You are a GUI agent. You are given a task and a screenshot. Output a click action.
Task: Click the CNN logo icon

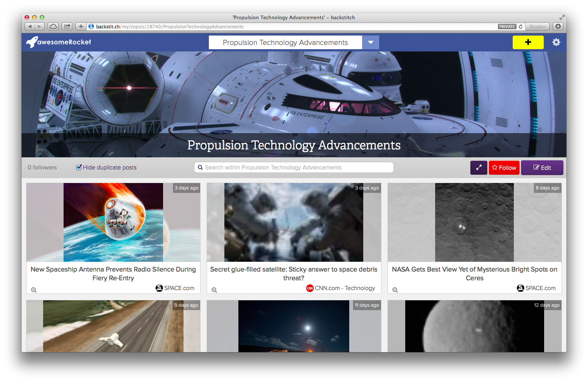310,288
